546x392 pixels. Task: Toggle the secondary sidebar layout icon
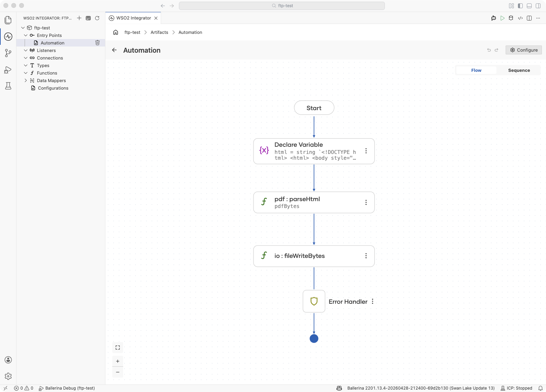pyautogui.click(x=538, y=6)
